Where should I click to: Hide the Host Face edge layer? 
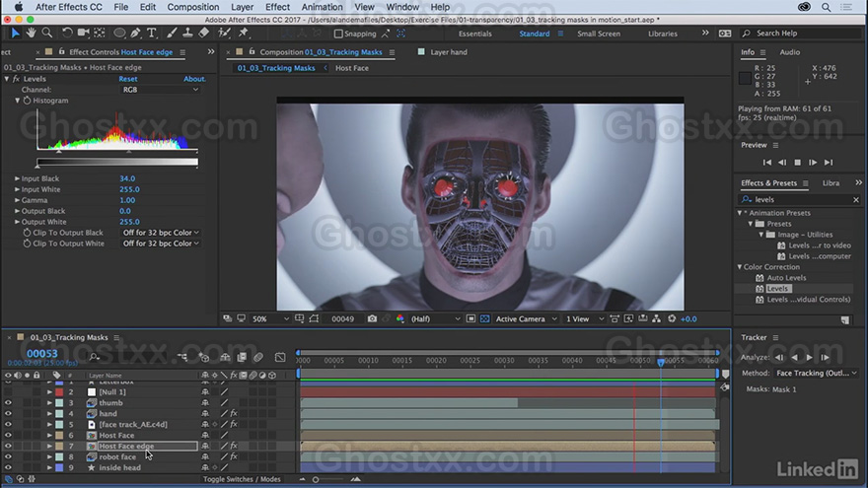8,446
